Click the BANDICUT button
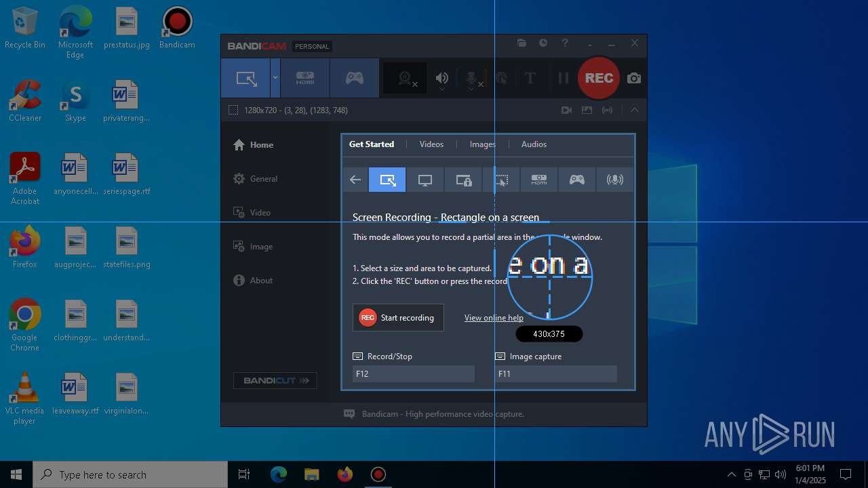The image size is (868, 488). coord(275,380)
